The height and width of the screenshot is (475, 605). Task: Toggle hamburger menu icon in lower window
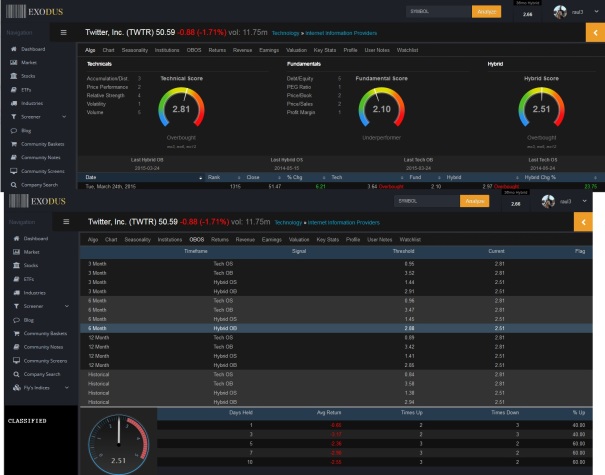(66, 222)
